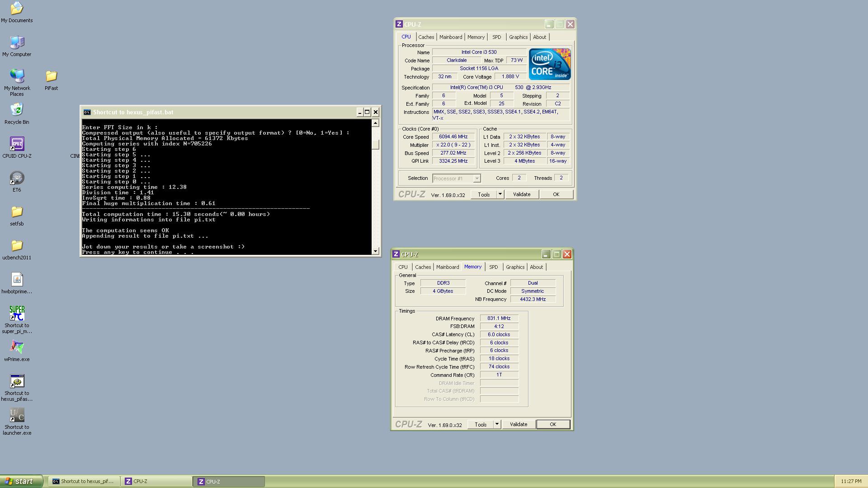Switch to Caches tab in lower CPU-Z

(423, 267)
